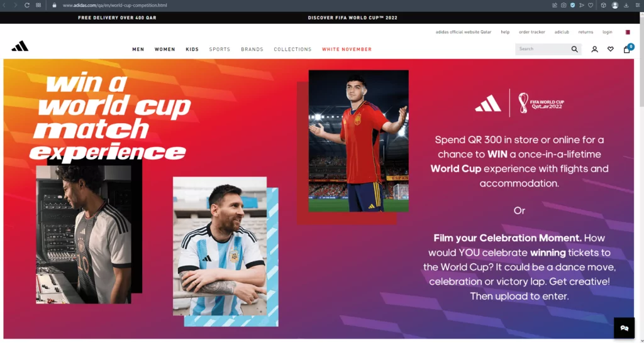Screen dimensions: 644x343
Task: Open the WHITE NOVEMBER menu
Action: point(347,49)
